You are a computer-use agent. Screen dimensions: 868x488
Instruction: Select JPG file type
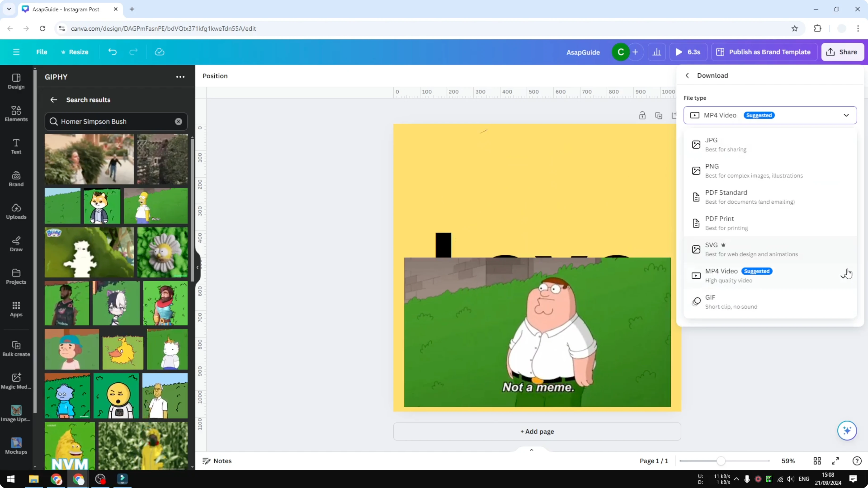click(770, 145)
